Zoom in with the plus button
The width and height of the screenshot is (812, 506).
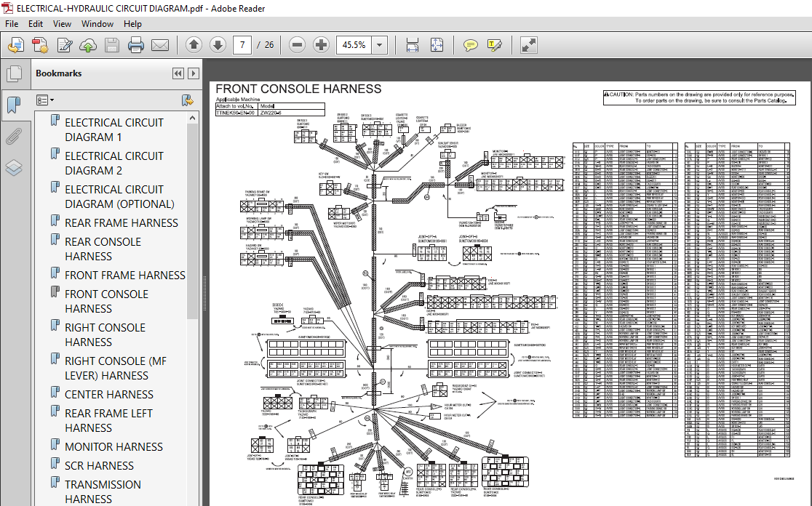pos(321,45)
